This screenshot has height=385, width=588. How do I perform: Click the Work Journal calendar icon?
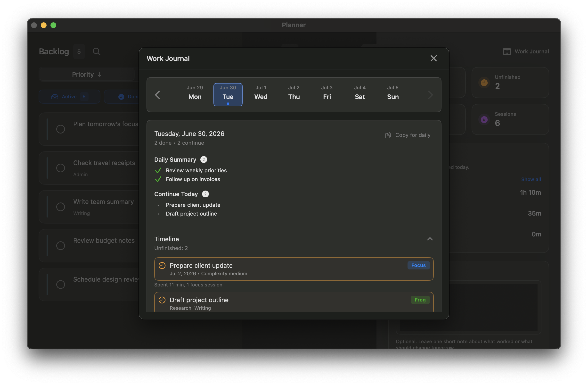pos(507,51)
